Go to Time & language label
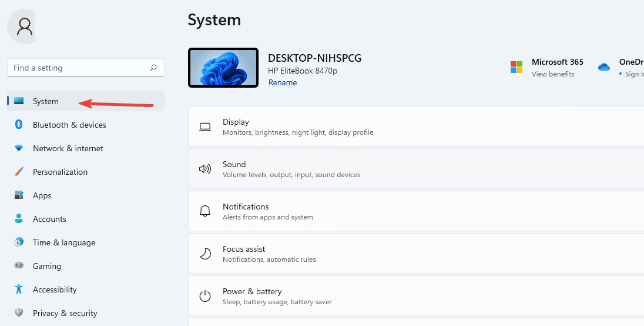The width and height of the screenshot is (644, 326). (64, 242)
